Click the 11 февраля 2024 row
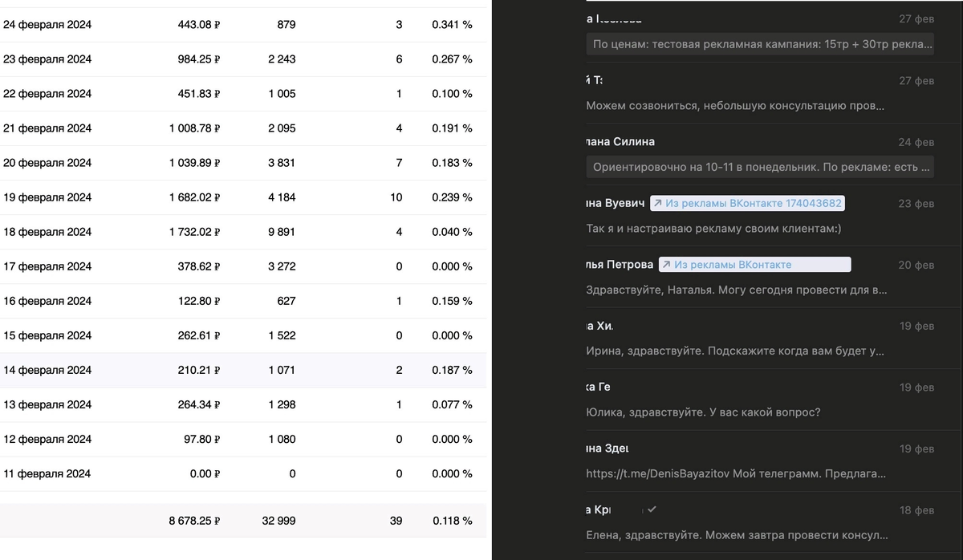Viewport: 963px width, 560px height. point(241,474)
